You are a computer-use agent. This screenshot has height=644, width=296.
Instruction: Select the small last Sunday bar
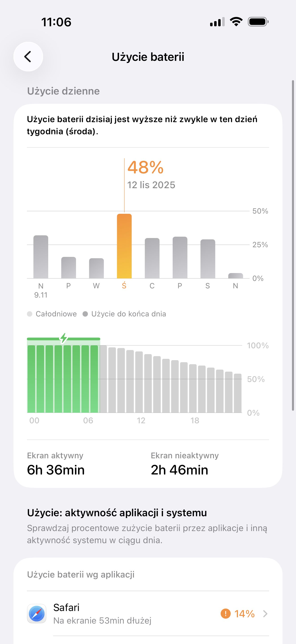pyautogui.click(x=235, y=276)
